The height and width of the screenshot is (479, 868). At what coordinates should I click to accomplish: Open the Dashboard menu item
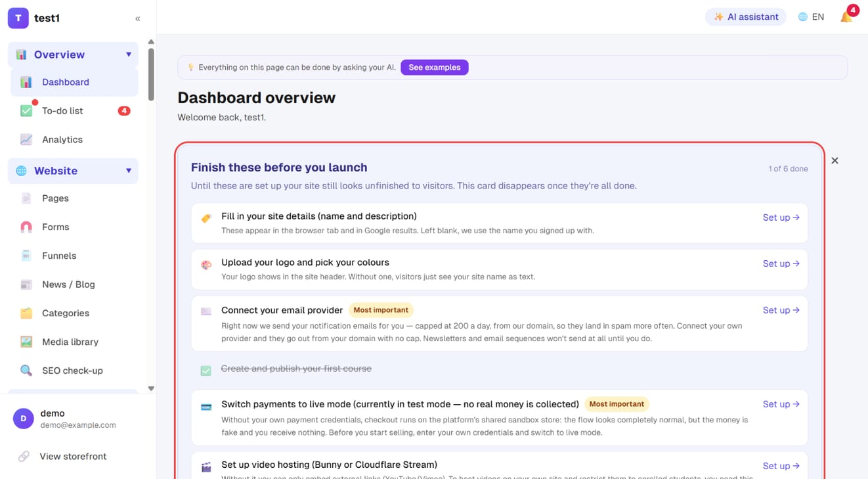pyautogui.click(x=74, y=82)
